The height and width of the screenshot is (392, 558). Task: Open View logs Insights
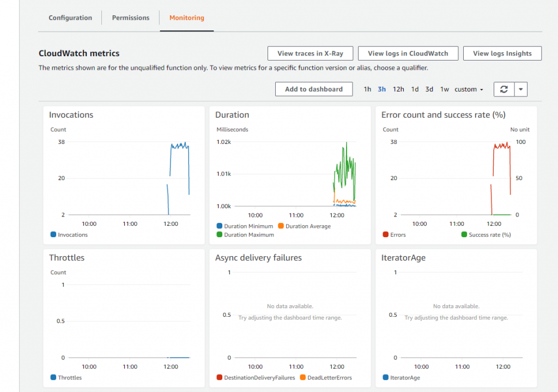click(502, 53)
